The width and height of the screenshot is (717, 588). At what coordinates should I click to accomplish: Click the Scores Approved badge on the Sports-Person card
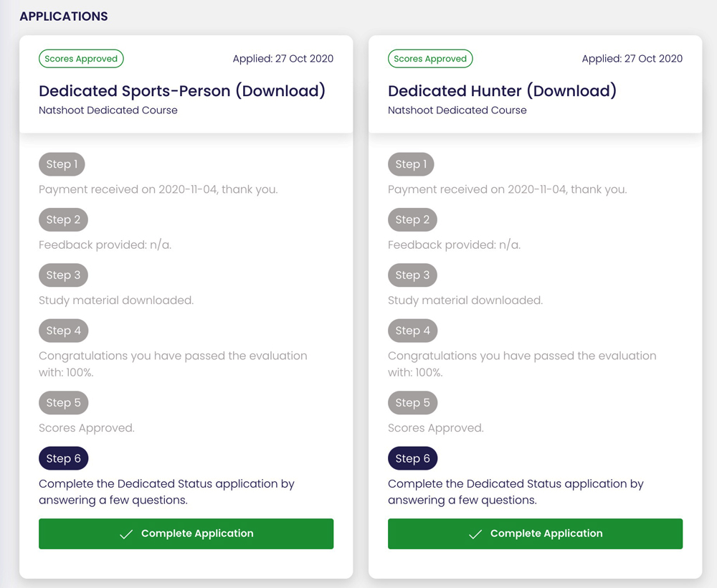[x=81, y=59]
